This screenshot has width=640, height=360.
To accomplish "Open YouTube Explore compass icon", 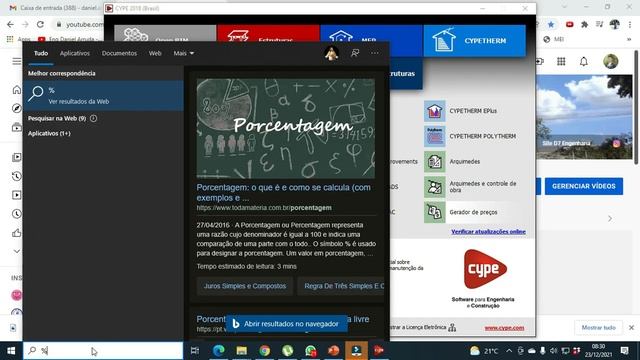I will point(16,108).
